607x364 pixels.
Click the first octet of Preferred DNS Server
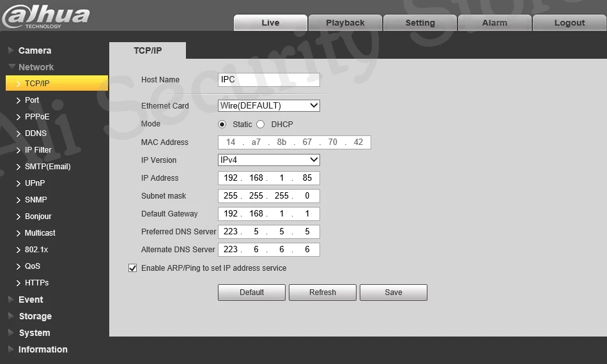230,231
